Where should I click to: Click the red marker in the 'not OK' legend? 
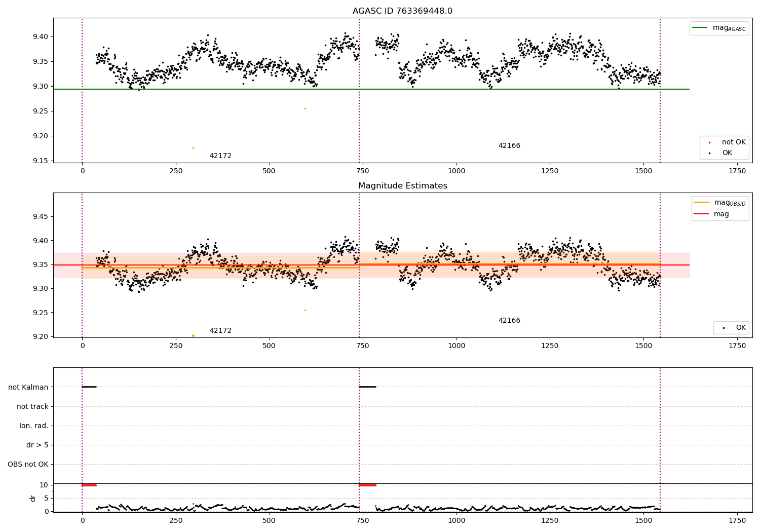coord(709,142)
